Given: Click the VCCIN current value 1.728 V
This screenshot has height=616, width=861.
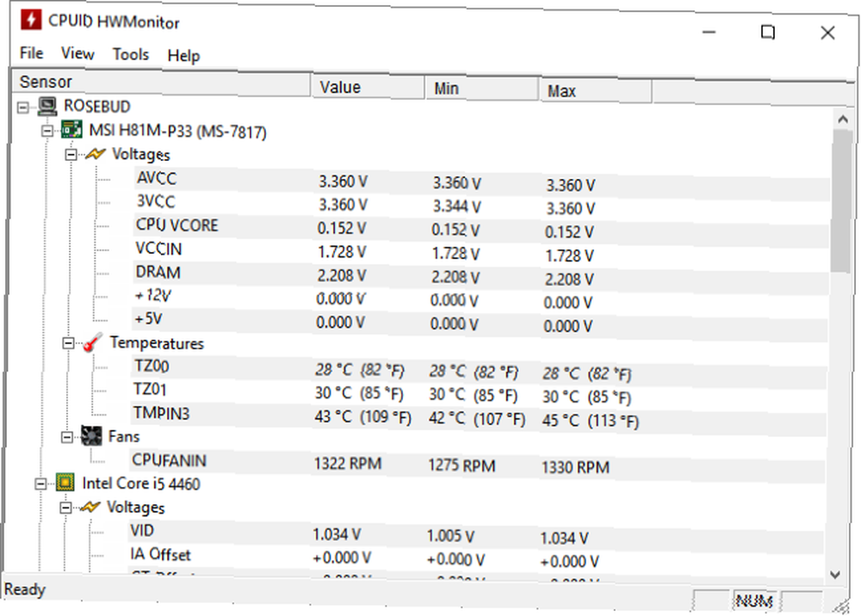Looking at the screenshot, I should tap(342, 252).
